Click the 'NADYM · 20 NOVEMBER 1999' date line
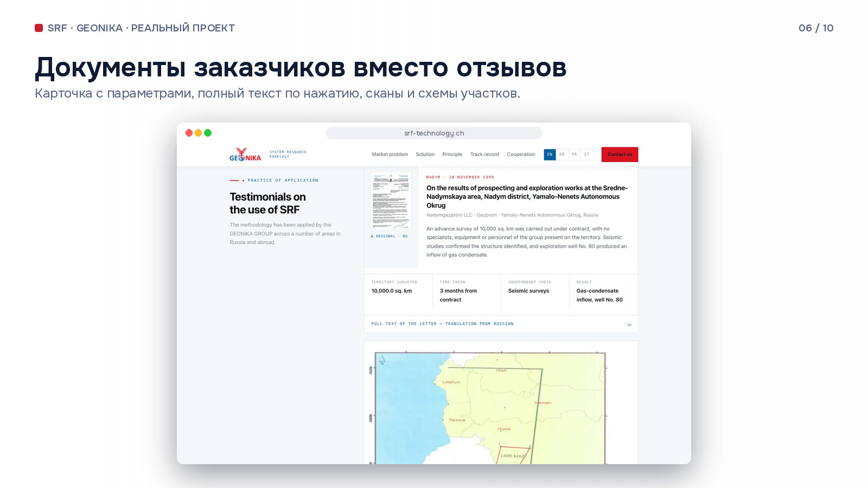This screenshot has height=488, width=868. 460,177
